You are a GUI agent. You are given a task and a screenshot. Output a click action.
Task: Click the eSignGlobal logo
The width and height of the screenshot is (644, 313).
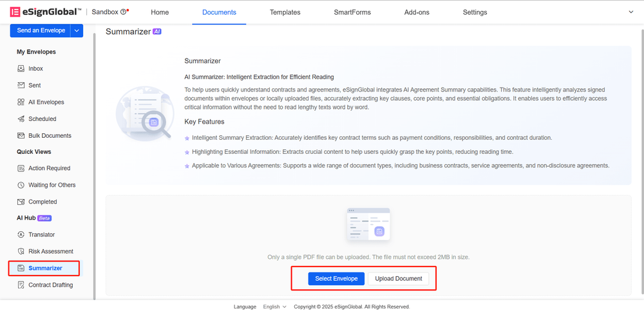[x=45, y=12]
